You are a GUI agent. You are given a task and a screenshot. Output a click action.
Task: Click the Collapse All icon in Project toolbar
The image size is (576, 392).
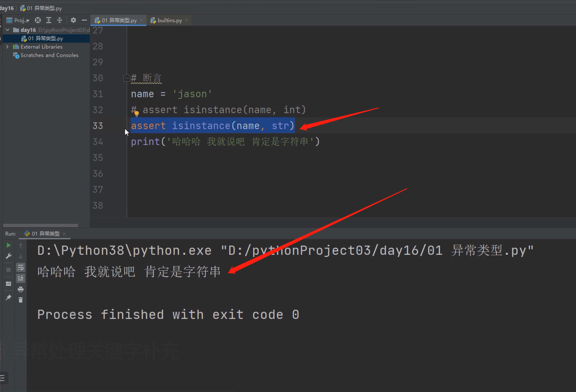click(60, 20)
